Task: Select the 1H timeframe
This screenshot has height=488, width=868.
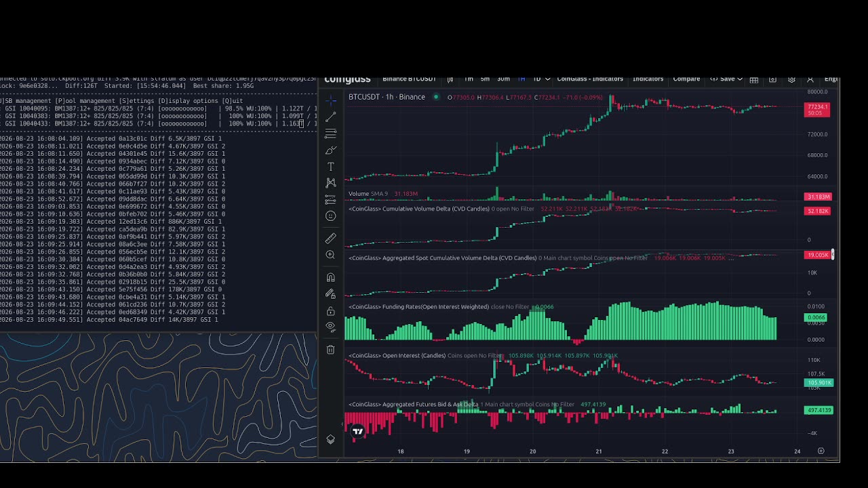Action: click(521, 79)
